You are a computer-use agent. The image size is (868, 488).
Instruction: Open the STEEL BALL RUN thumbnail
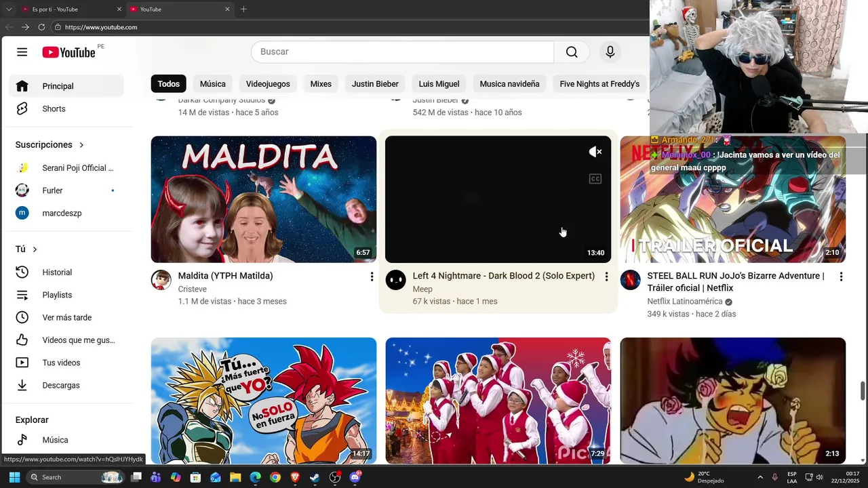pos(733,199)
